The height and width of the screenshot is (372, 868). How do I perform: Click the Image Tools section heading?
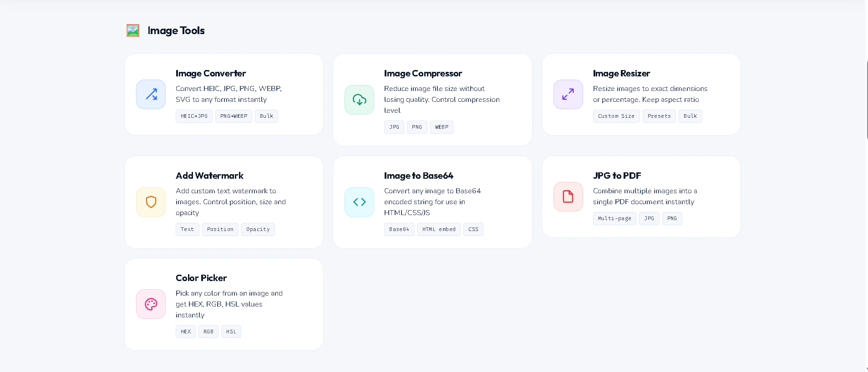(176, 30)
